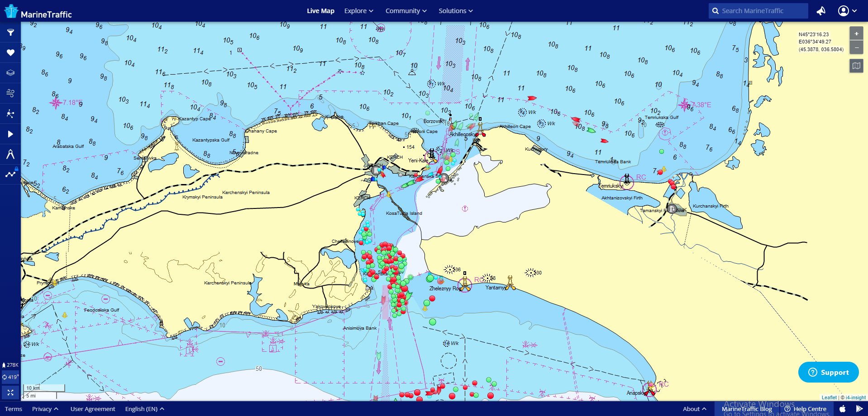Image resolution: width=868 pixels, height=416 pixels.
Task: Select the distance measuring compass tool
Action: pos(10,154)
